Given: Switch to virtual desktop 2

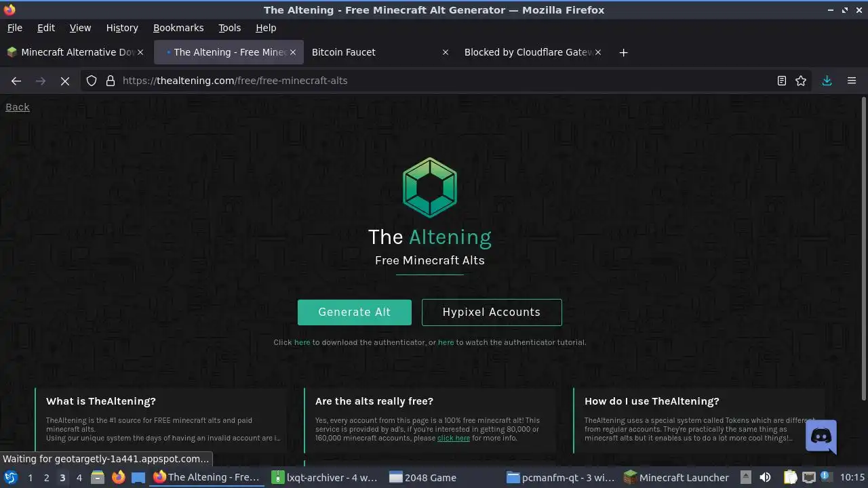Looking at the screenshot, I should [46, 477].
